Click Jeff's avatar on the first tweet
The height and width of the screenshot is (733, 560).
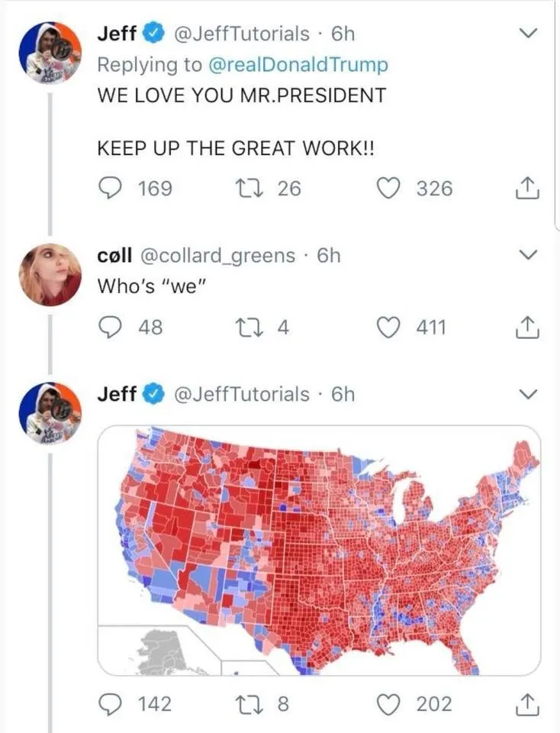(x=50, y=53)
